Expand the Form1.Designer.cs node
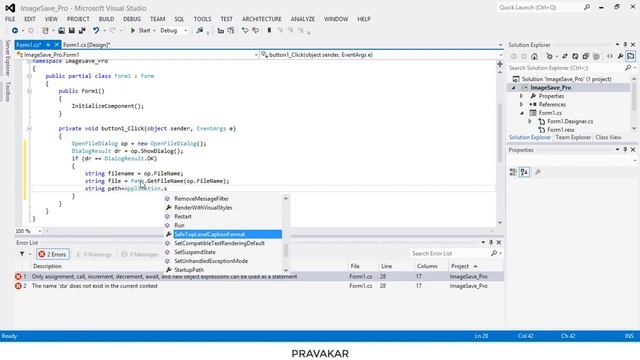640x360 pixels. (x=530, y=122)
